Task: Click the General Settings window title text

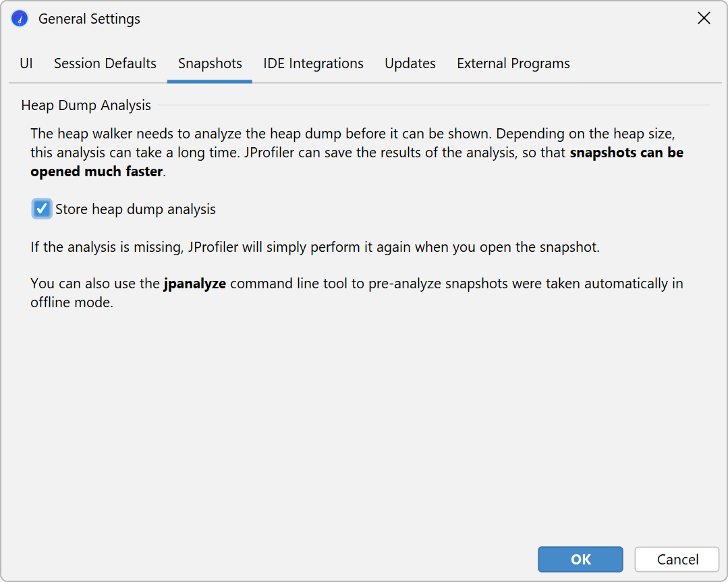Action: coord(89,19)
